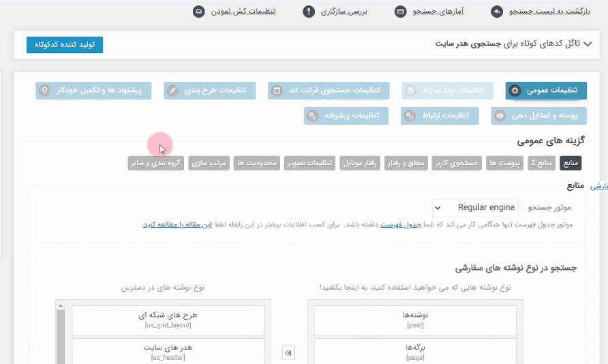This screenshot has width=608, height=364.
Task: Open این مقاله را مطالعه کنید link
Action: (x=178, y=224)
